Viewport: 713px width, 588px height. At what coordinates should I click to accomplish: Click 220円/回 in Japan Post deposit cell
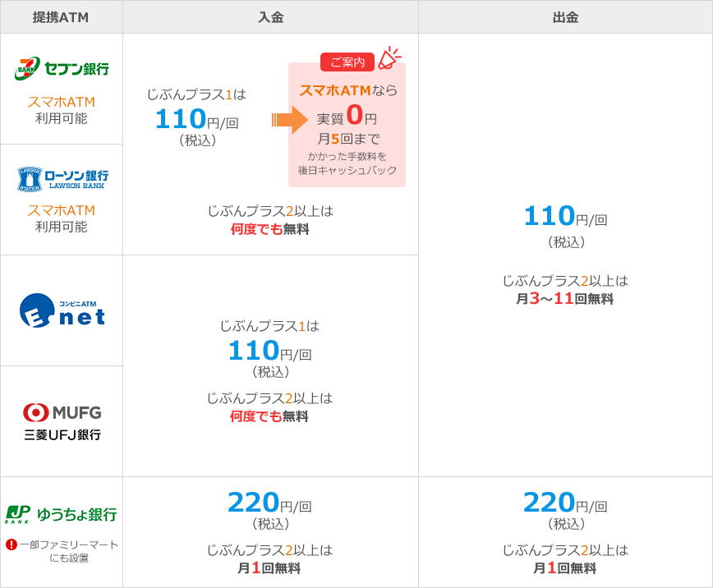269,503
